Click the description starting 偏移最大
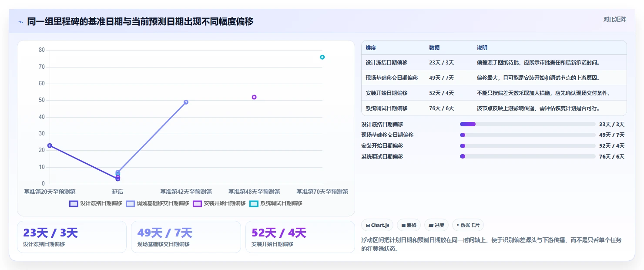The height and width of the screenshot is (270, 644). (550, 78)
